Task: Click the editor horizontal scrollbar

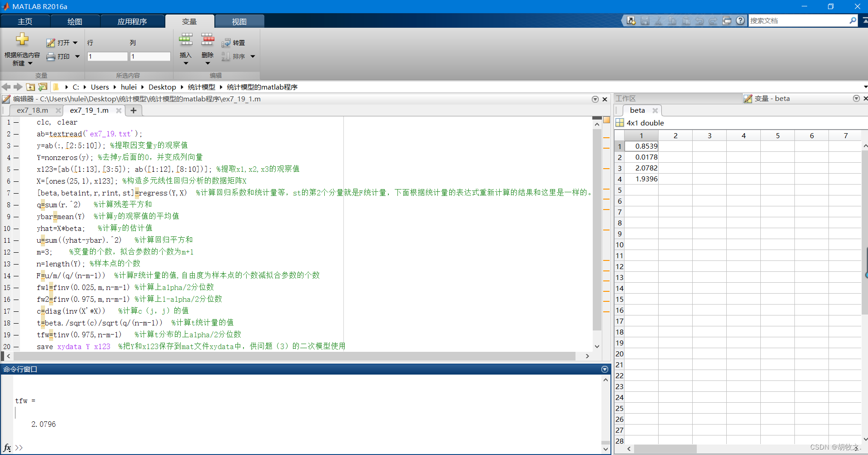Action: (x=295, y=356)
